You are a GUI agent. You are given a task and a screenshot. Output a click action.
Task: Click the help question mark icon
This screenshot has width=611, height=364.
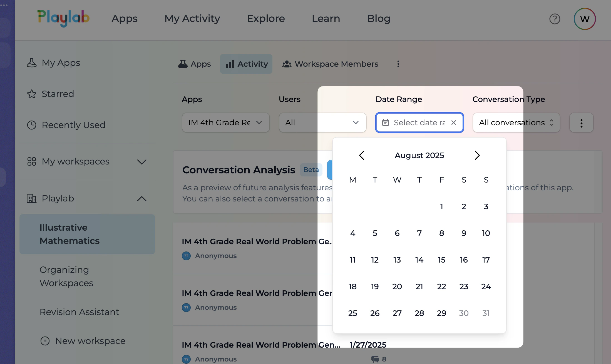click(x=555, y=19)
